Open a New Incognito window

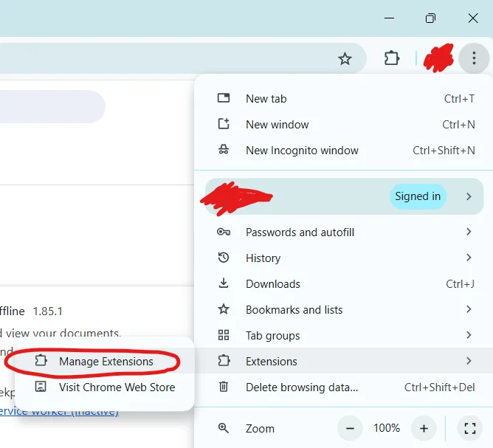pyautogui.click(x=343, y=151)
